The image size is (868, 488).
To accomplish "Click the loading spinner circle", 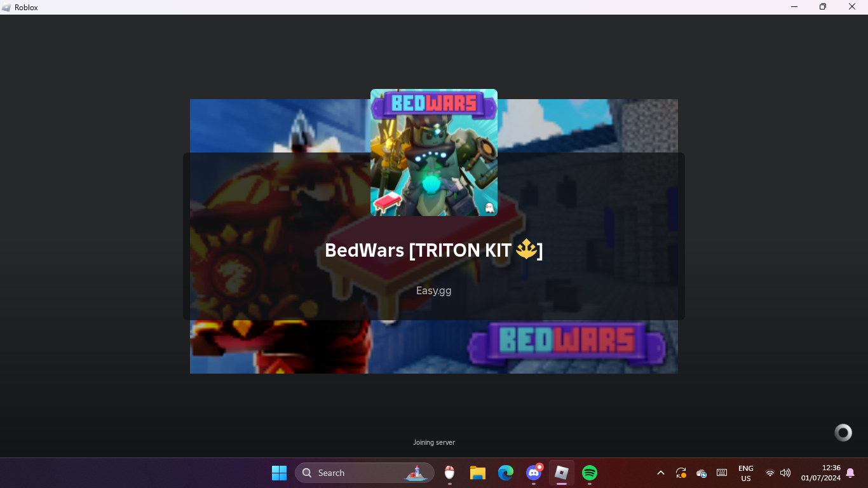I will pyautogui.click(x=843, y=433).
